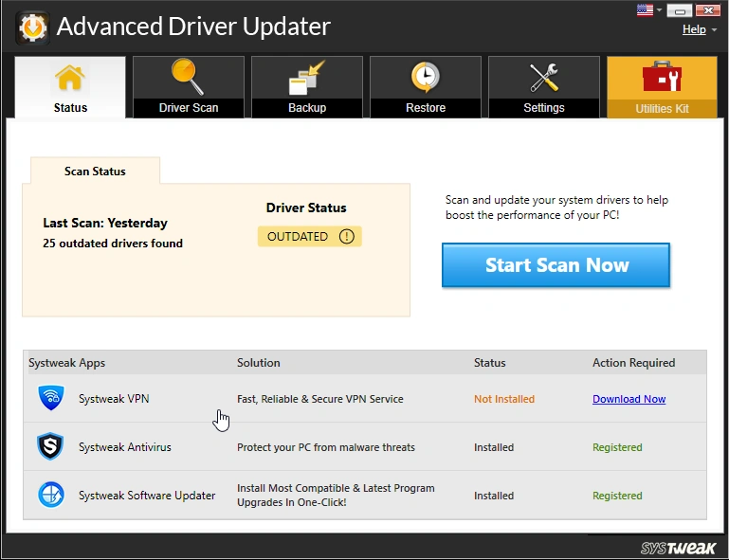729x560 pixels.
Task: Click the Systweak brand logo at bottom
Action: pyautogui.click(x=679, y=549)
